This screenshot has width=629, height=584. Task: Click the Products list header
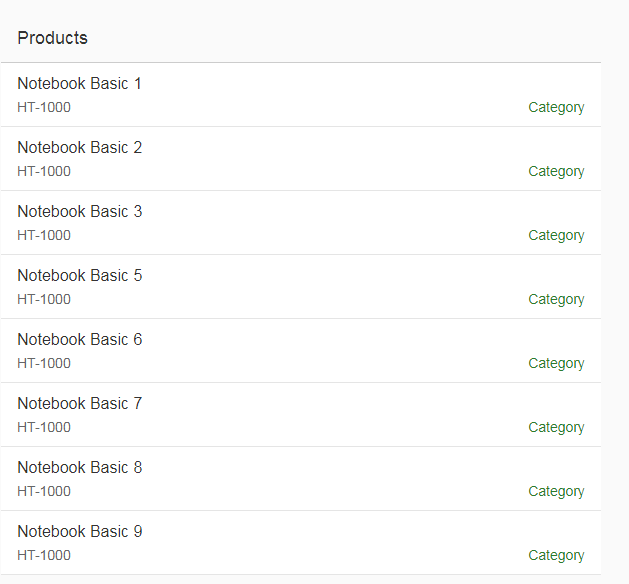click(53, 38)
